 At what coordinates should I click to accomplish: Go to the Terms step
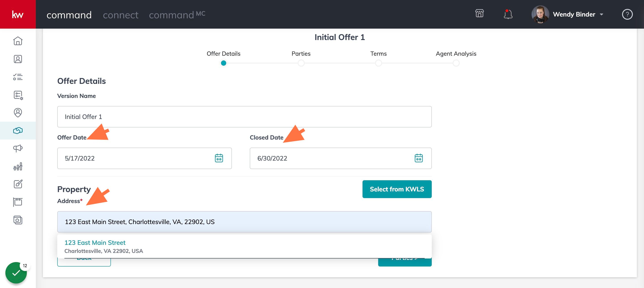coord(379,63)
